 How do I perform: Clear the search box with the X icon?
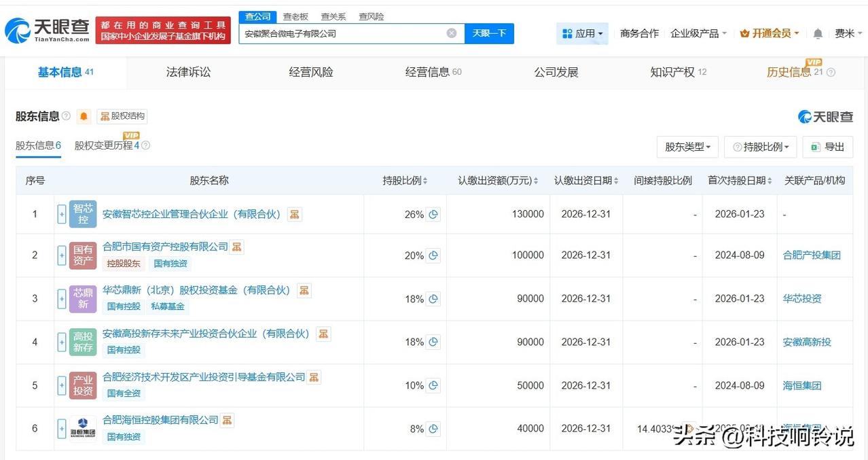452,33
